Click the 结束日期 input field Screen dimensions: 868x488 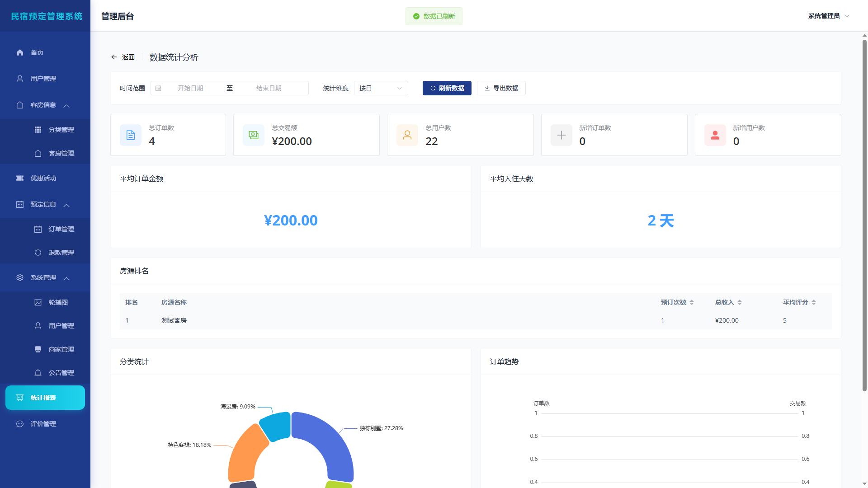pyautogui.click(x=269, y=88)
